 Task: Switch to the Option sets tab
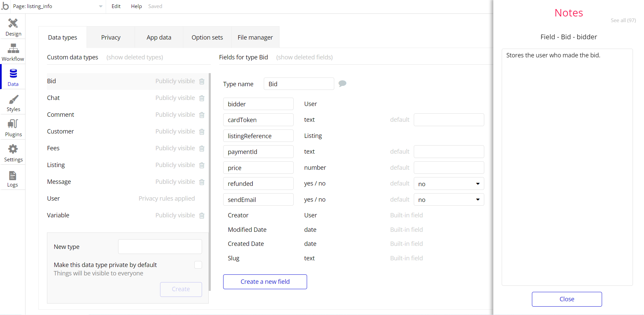pos(207,38)
